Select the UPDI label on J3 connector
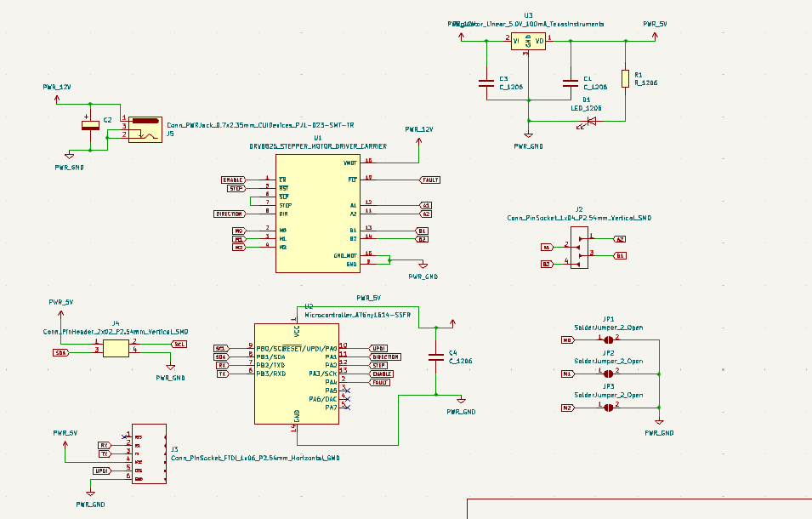The width and height of the screenshot is (812, 519). [x=102, y=471]
